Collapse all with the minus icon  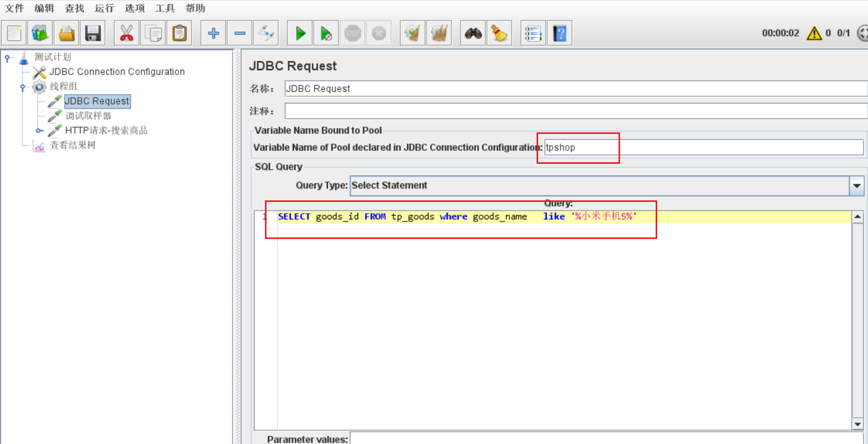pos(240,33)
